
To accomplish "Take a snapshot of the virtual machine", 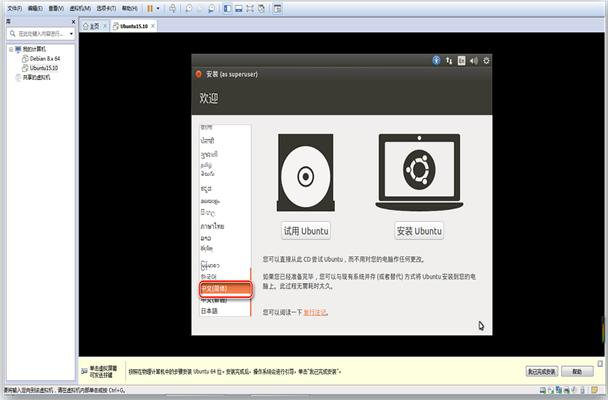I will [188, 8].
